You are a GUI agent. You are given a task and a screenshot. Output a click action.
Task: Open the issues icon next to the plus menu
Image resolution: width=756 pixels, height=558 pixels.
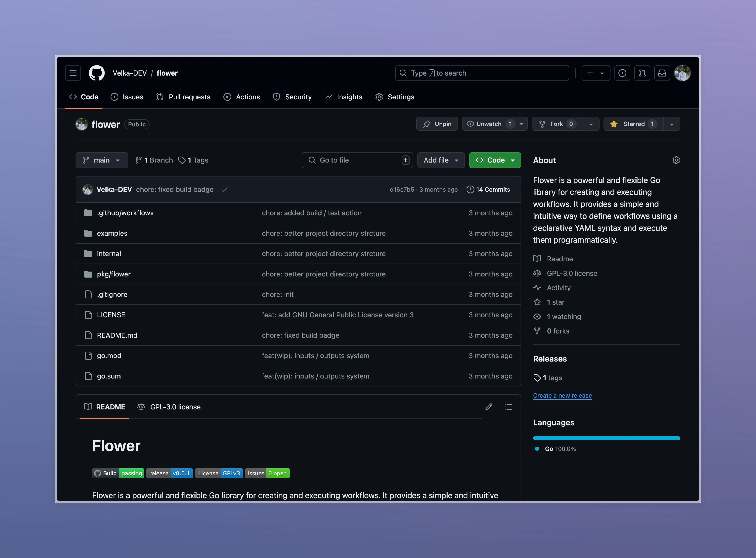pyautogui.click(x=622, y=73)
